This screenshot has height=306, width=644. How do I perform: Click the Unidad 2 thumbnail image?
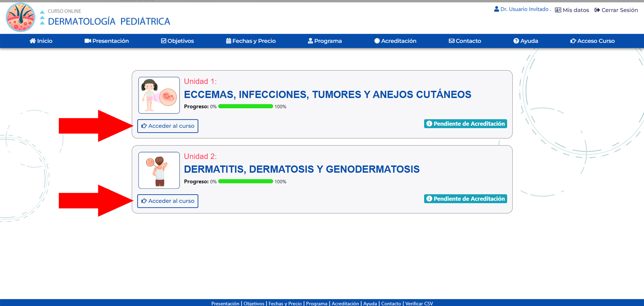pos(159,170)
